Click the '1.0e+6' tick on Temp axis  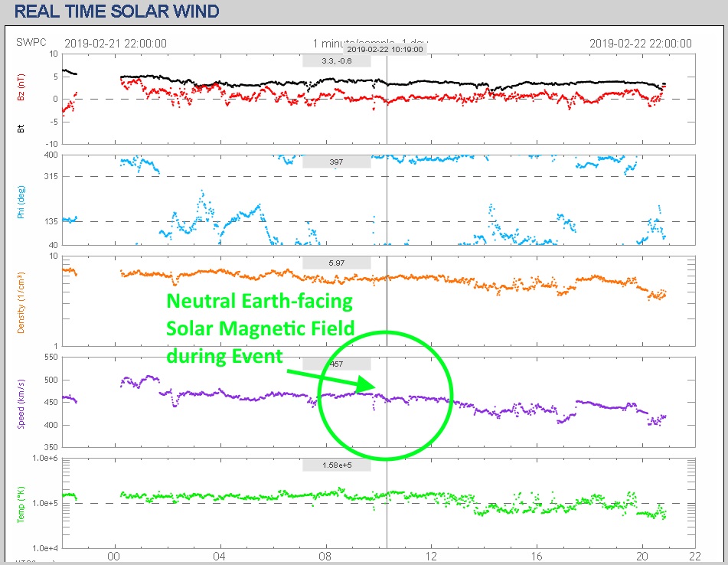tap(45, 459)
